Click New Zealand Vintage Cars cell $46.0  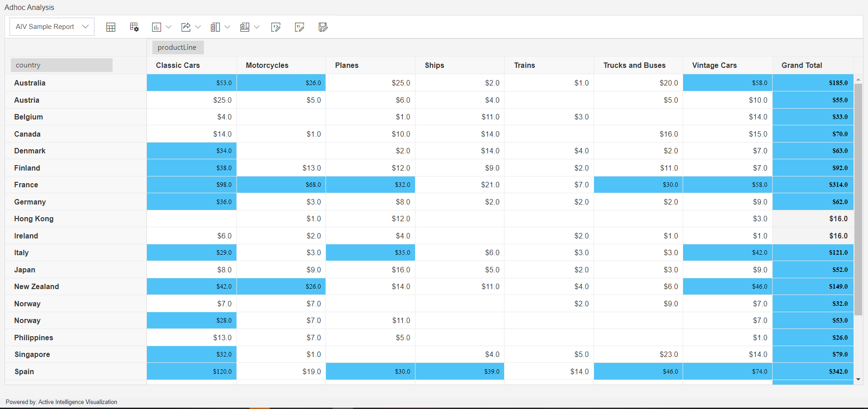(727, 286)
